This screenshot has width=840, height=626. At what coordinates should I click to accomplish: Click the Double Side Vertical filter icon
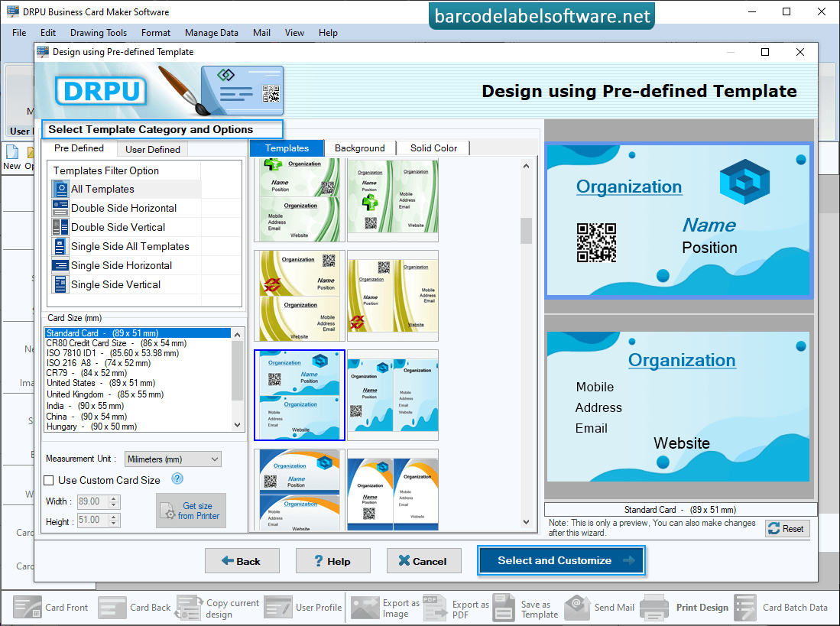coord(60,227)
